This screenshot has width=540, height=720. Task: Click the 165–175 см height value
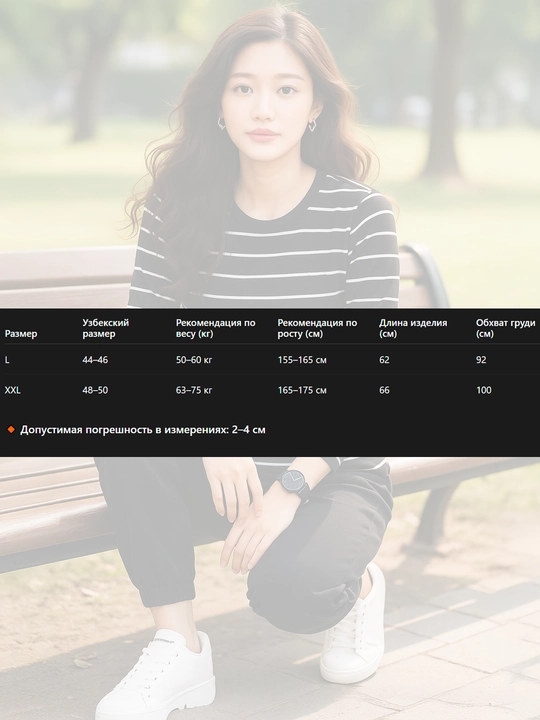click(302, 390)
